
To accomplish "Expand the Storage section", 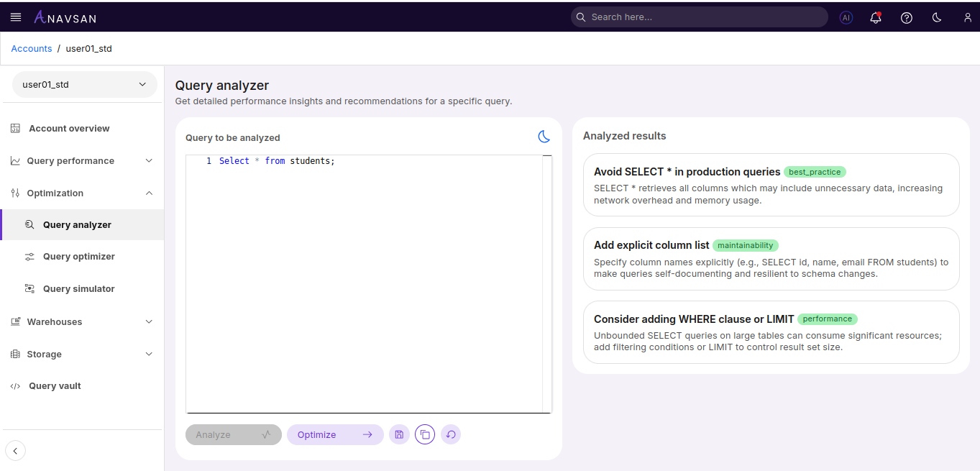I will tap(81, 354).
